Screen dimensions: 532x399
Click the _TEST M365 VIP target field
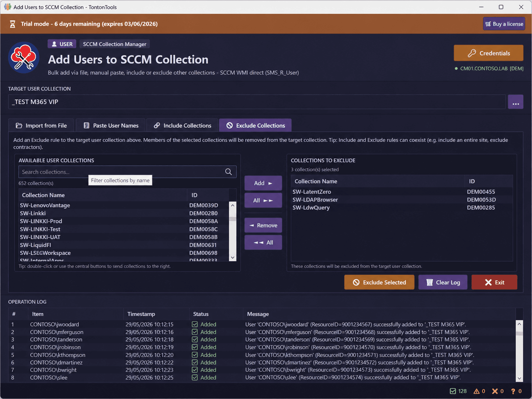point(257,102)
